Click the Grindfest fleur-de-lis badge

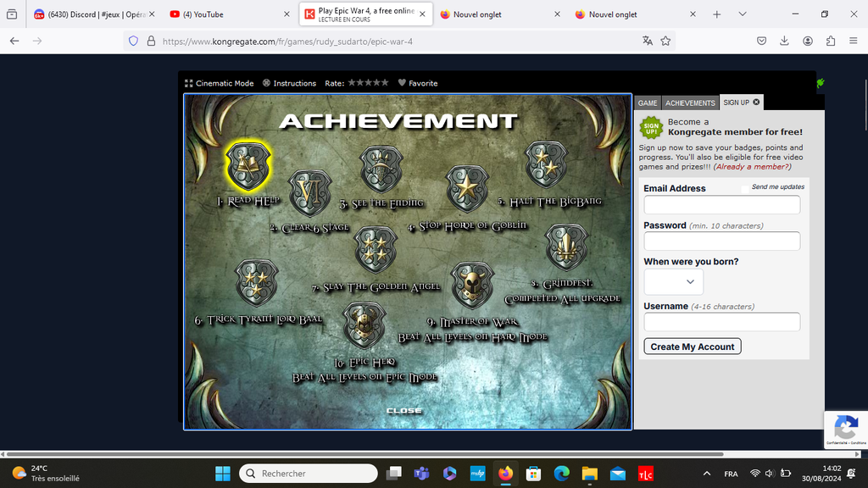pyautogui.click(x=566, y=247)
